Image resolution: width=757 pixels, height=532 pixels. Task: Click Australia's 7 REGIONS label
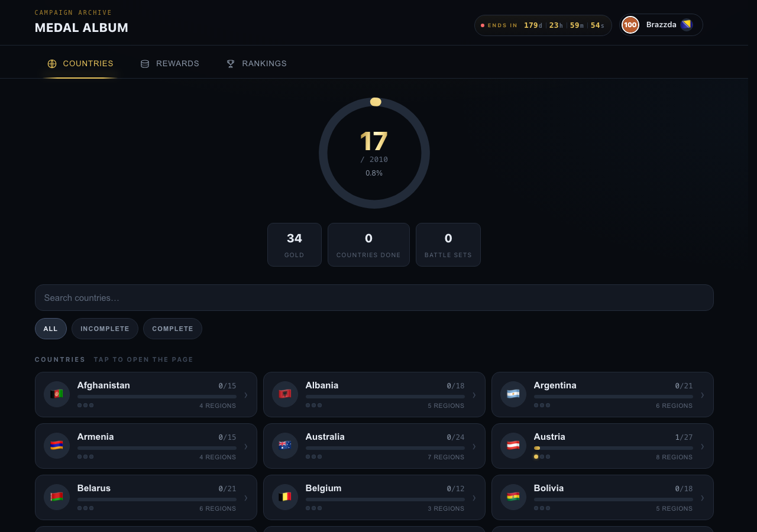click(446, 458)
